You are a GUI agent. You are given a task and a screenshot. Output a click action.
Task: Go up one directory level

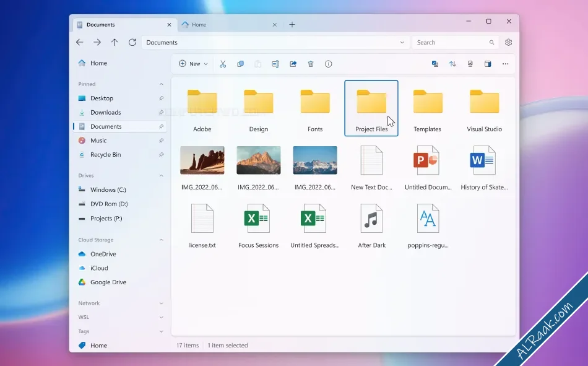[115, 42]
